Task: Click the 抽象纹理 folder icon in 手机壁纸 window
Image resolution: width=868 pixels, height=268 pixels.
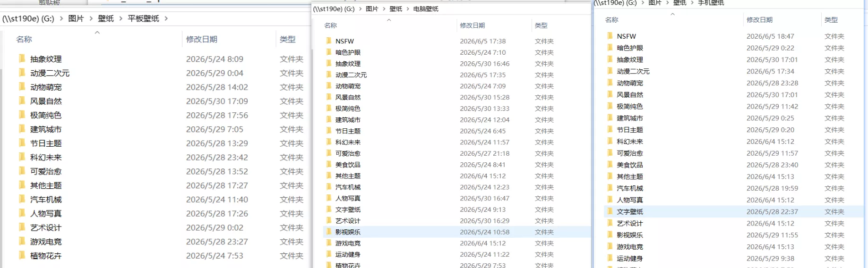Action: point(610,59)
